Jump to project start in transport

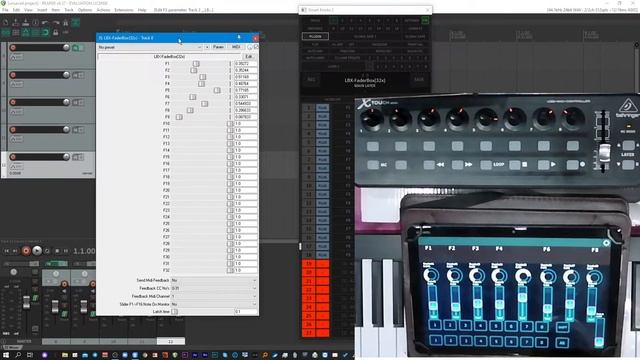[7, 251]
